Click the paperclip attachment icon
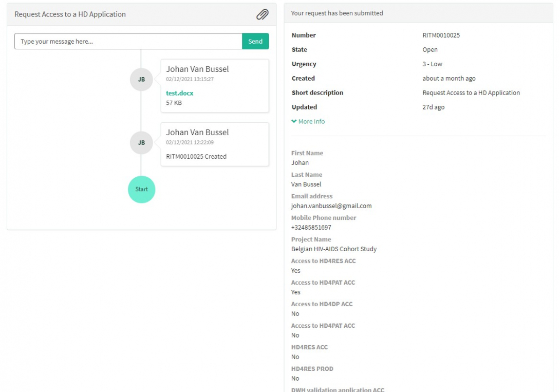This screenshot has height=392, width=560. coord(262,14)
